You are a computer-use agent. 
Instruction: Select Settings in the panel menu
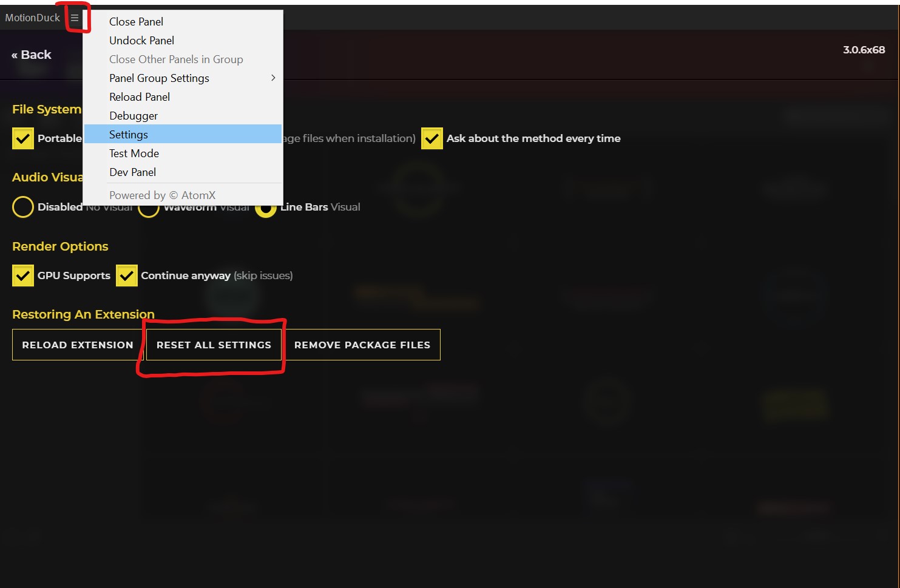[x=129, y=135]
